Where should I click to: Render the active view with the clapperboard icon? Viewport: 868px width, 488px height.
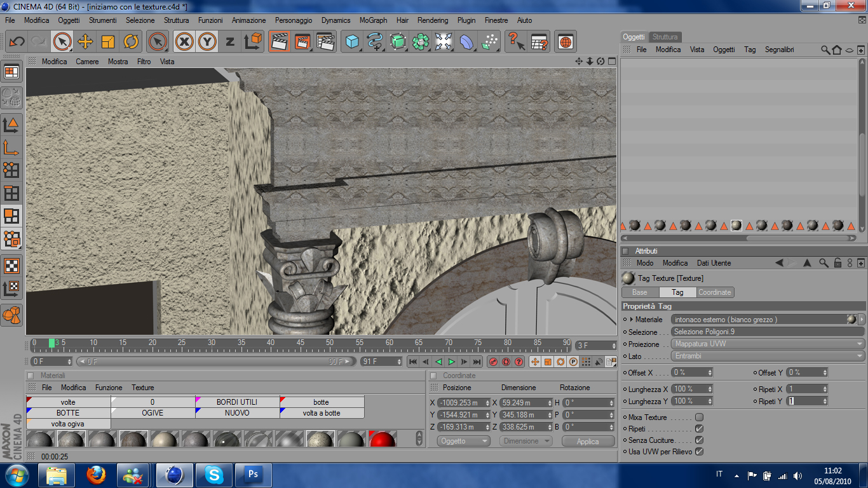(279, 42)
